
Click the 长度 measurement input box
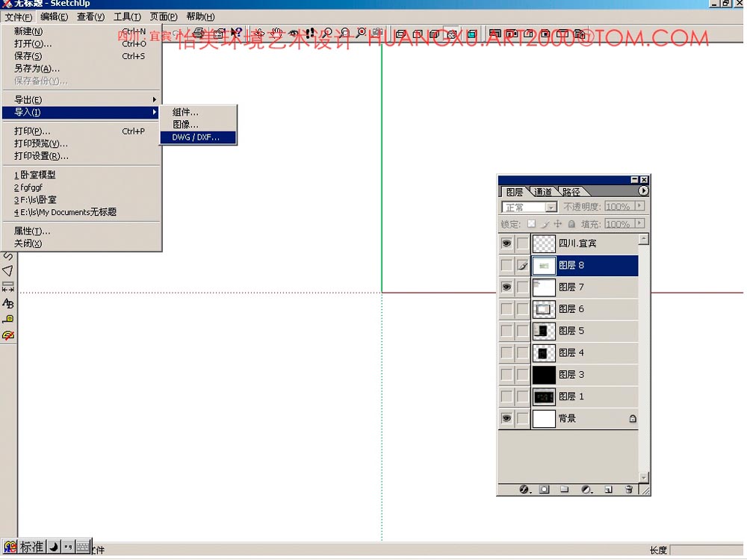pyautogui.click(x=707, y=550)
